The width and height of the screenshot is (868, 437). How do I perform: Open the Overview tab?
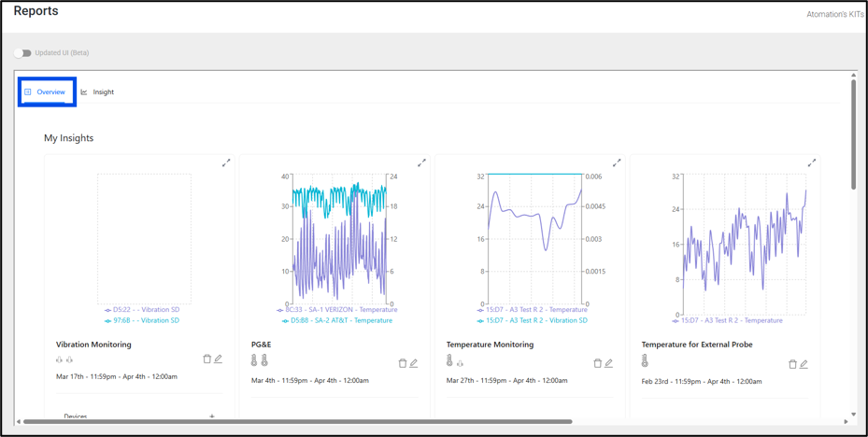pyautogui.click(x=46, y=92)
